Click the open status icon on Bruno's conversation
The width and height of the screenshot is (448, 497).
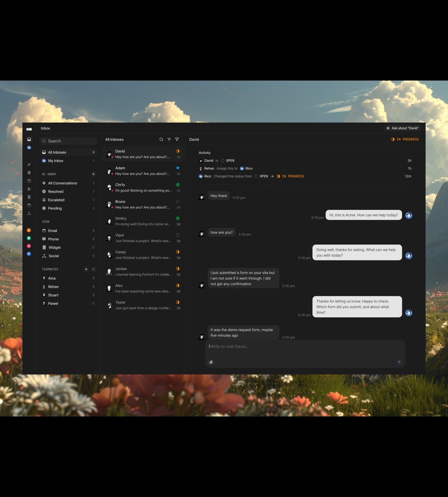[178, 201]
